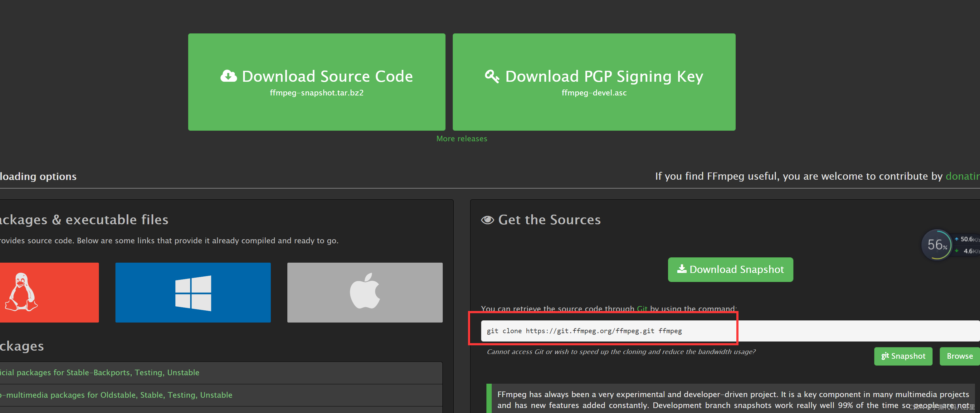Select the Windows logo tile
Image resolution: width=980 pixels, height=413 pixels.
click(193, 292)
